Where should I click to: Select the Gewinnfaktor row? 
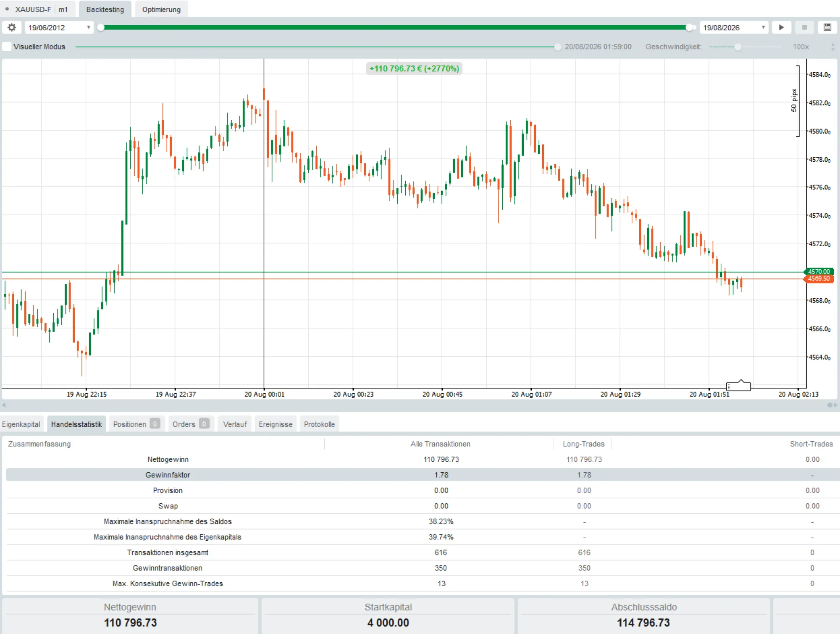tap(423, 475)
